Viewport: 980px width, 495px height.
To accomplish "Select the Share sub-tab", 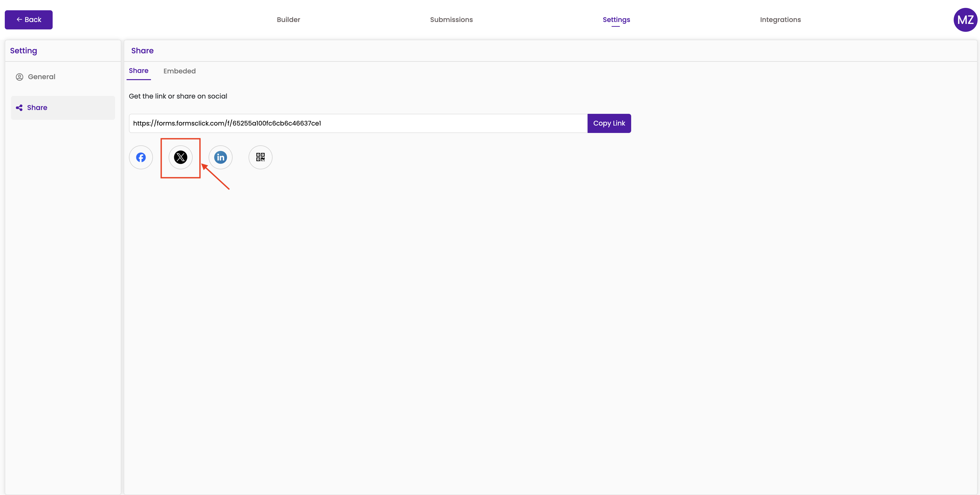I will 139,71.
